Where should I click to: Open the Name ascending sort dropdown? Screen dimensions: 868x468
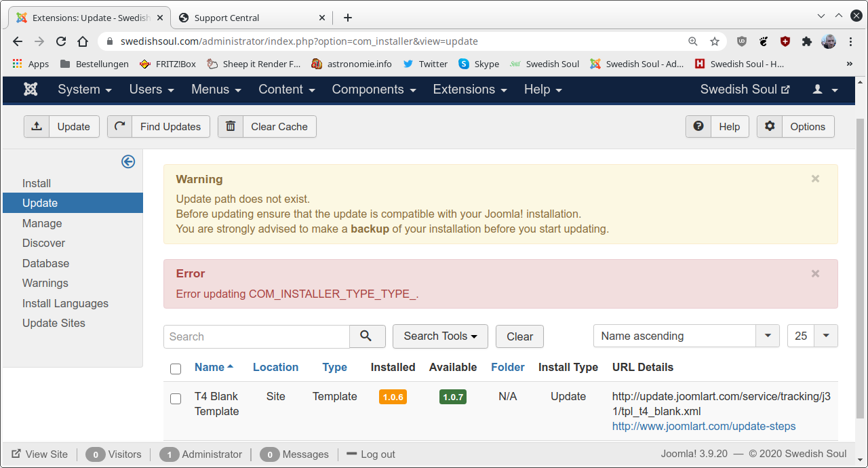pos(767,336)
